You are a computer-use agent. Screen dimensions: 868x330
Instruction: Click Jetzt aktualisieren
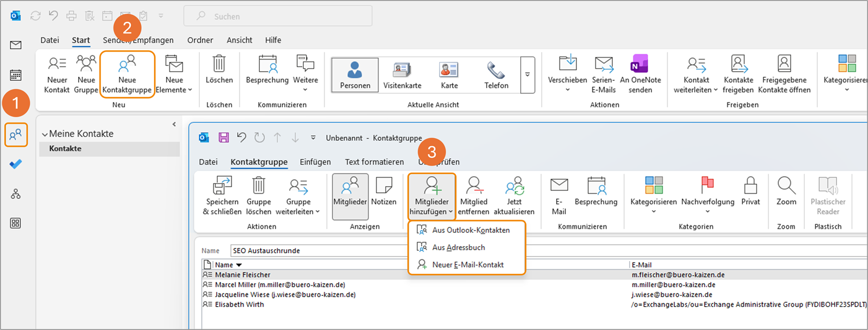tap(514, 196)
